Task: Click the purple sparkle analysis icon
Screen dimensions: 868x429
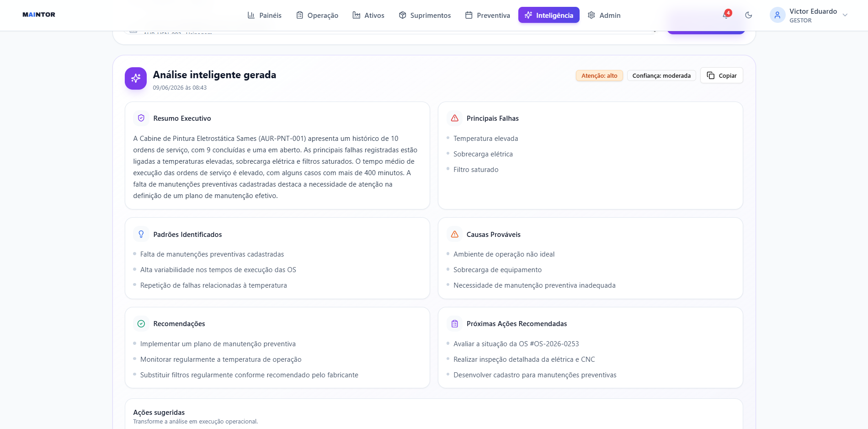Action: tap(136, 79)
